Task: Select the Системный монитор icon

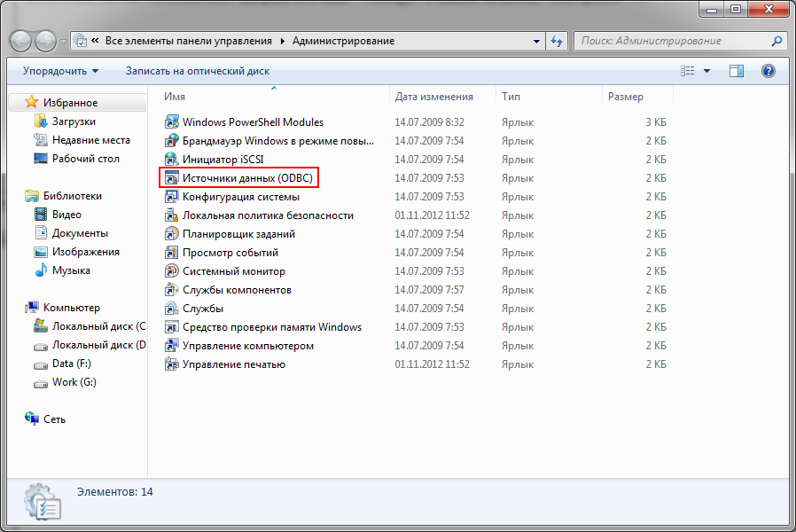Action: coord(172,271)
